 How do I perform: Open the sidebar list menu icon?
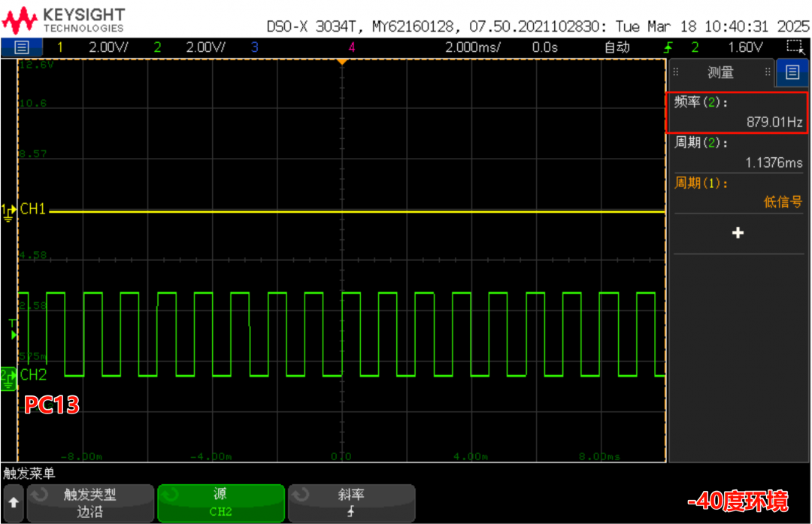tap(792, 72)
